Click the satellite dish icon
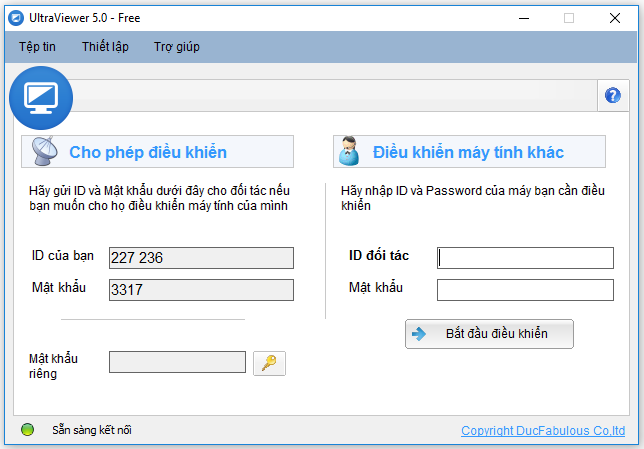This screenshot has height=449, width=644. click(x=45, y=151)
